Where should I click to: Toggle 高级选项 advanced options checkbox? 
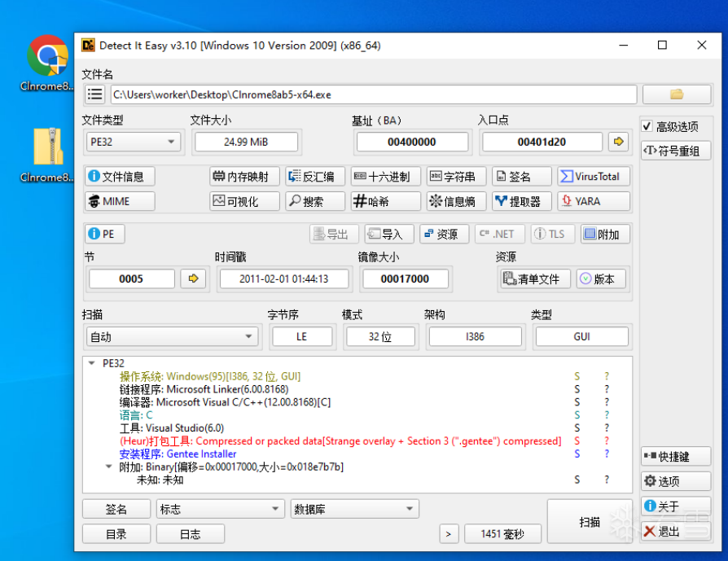[x=647, y=126]
